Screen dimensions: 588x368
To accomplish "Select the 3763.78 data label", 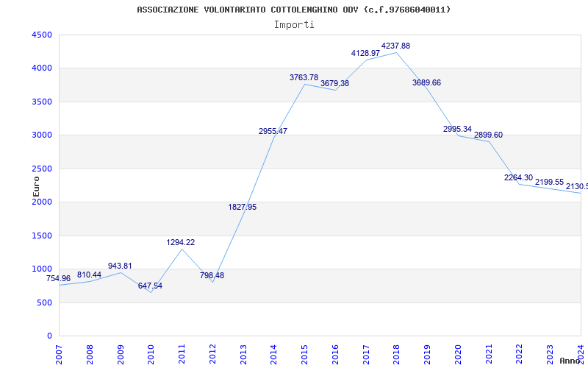I will (x=304, y=77).
